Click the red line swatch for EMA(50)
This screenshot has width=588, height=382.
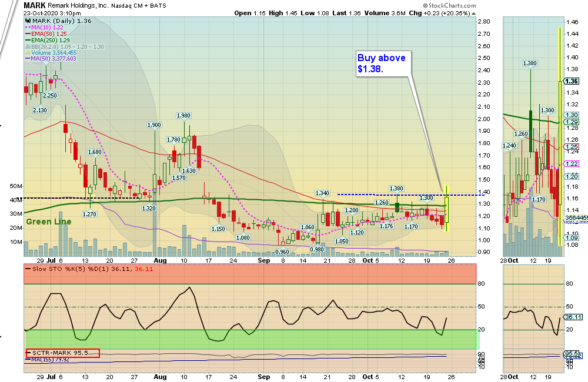coord(28,33)
